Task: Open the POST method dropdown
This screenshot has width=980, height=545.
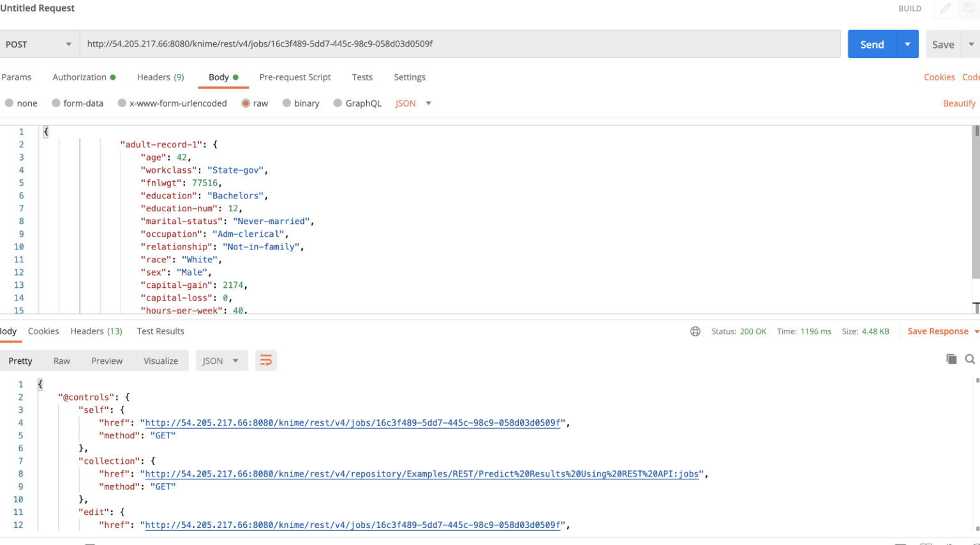Action: pyautogui.click(x=40, y=44)
